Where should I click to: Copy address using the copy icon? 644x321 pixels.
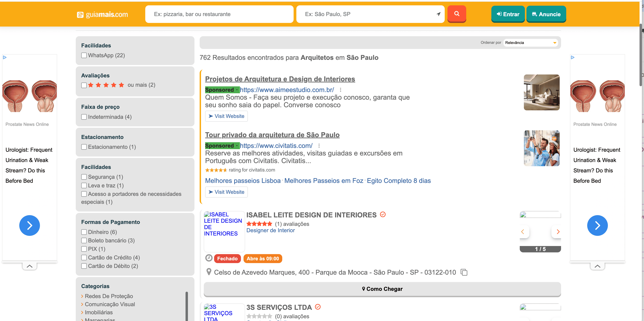pyautogui.click(x=464, y=272)
